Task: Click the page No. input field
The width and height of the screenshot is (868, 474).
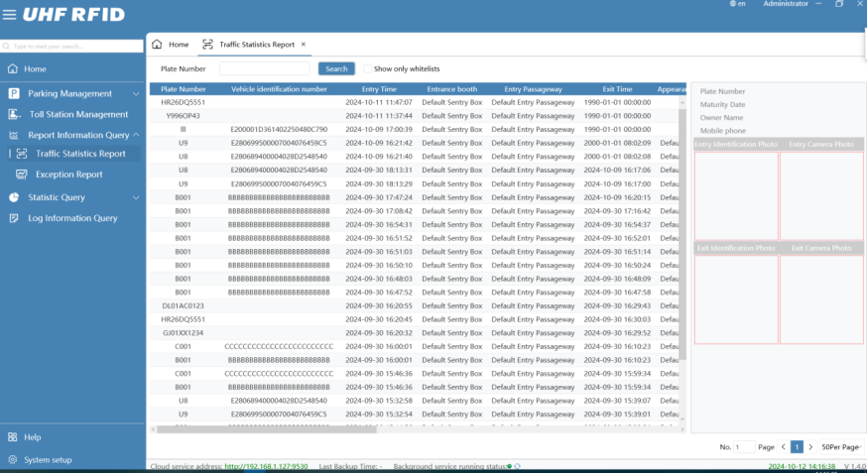Action: (x=745, y=447)
